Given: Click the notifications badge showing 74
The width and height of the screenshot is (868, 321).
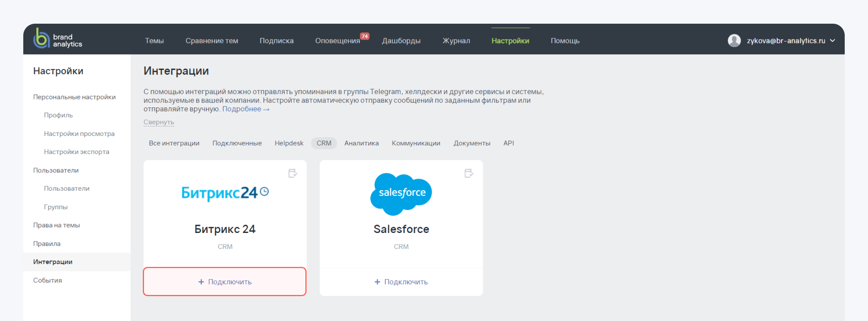Looking at the screenshot, I should point(365,36).
